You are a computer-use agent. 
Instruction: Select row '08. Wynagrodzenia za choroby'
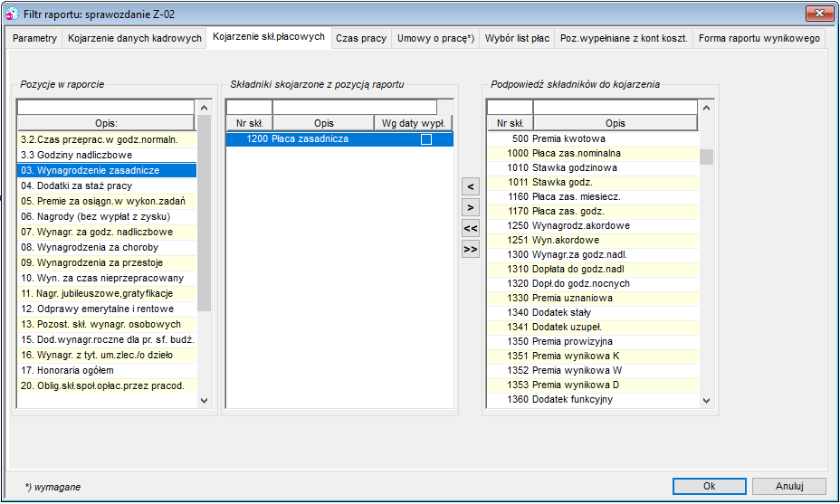107,247
